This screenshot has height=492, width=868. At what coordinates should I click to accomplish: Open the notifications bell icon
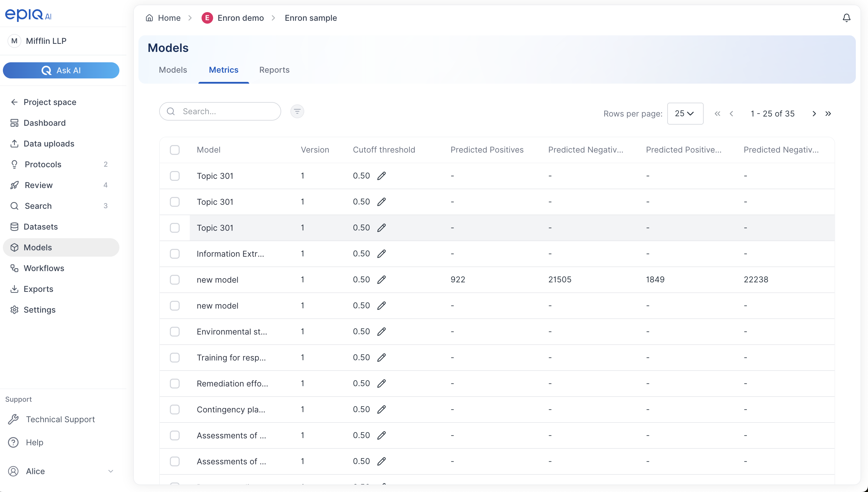click(x=846, y=18)
